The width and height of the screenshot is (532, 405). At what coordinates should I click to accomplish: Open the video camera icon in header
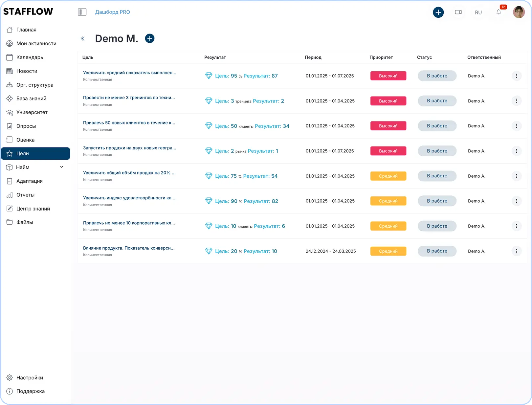click(x=458, y=12)
